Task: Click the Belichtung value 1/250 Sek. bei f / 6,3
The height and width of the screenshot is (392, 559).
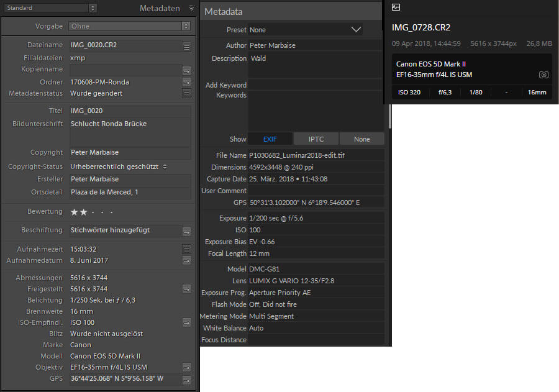Action: click(102, 300)
